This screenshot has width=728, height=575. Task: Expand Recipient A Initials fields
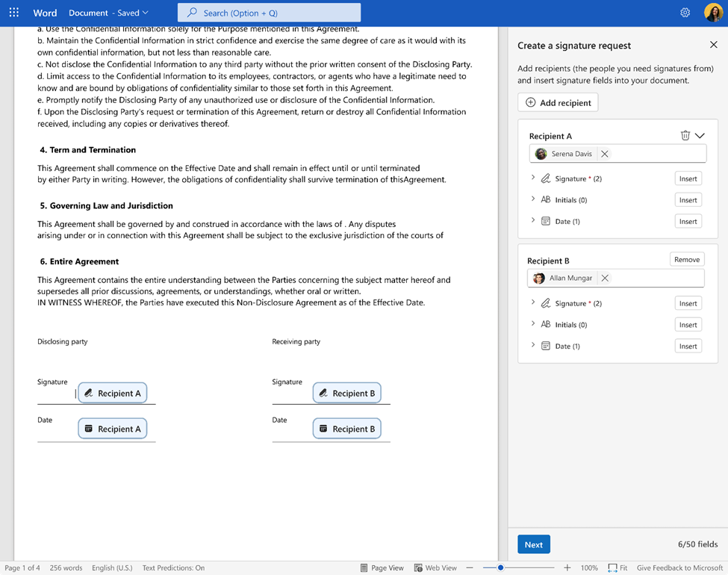(x=533, y=199)
